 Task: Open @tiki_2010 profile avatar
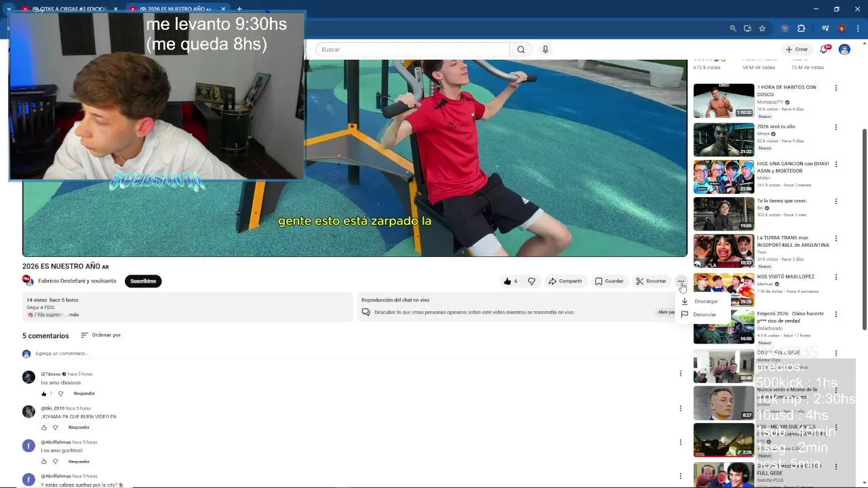(x=28, y=411)
